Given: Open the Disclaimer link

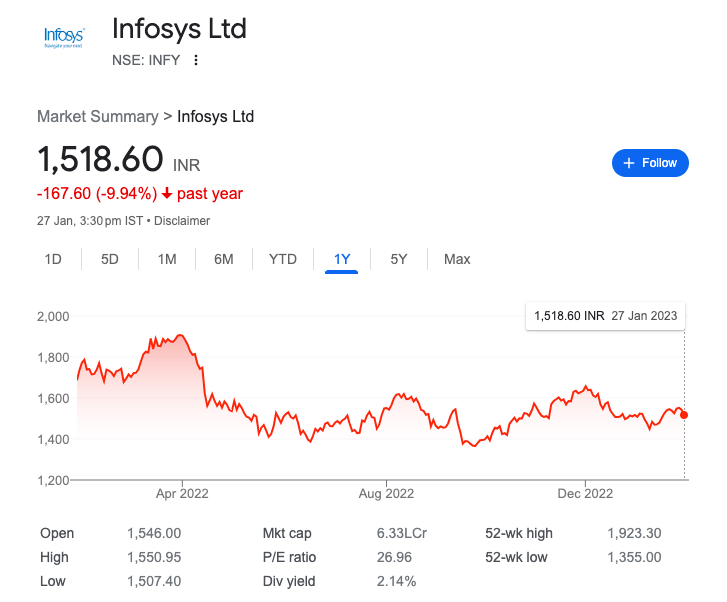Looking at the screenshot, I should [182, 220].
